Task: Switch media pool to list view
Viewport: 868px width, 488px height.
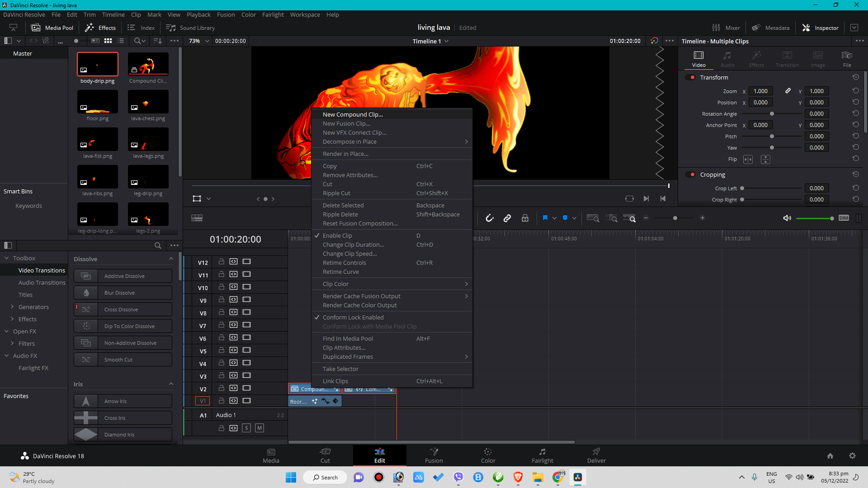Action: [121, 41]
